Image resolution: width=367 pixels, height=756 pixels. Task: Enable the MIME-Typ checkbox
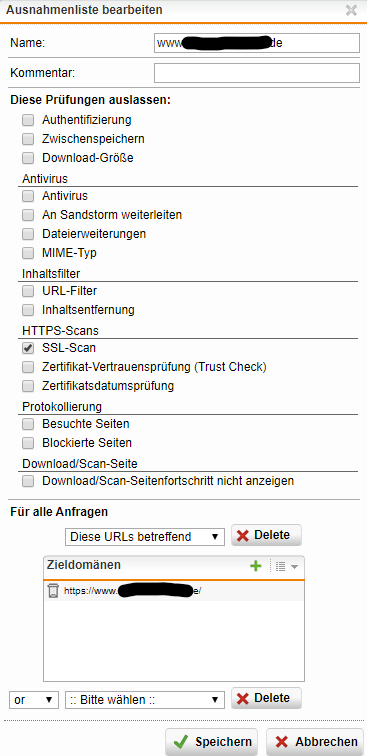click(28, 253)
